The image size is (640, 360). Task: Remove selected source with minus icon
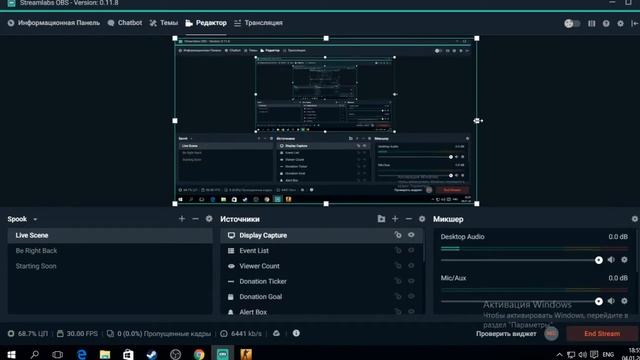coord(409,219)
